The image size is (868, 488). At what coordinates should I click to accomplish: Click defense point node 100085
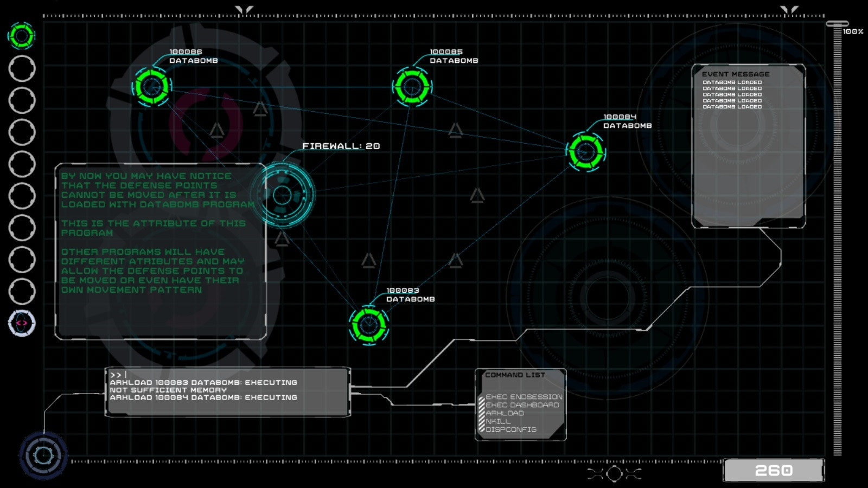click(x=412, y=86)
